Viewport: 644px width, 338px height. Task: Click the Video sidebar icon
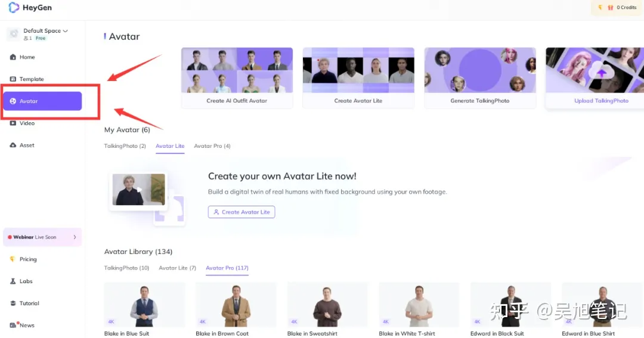tap(13, 123)
